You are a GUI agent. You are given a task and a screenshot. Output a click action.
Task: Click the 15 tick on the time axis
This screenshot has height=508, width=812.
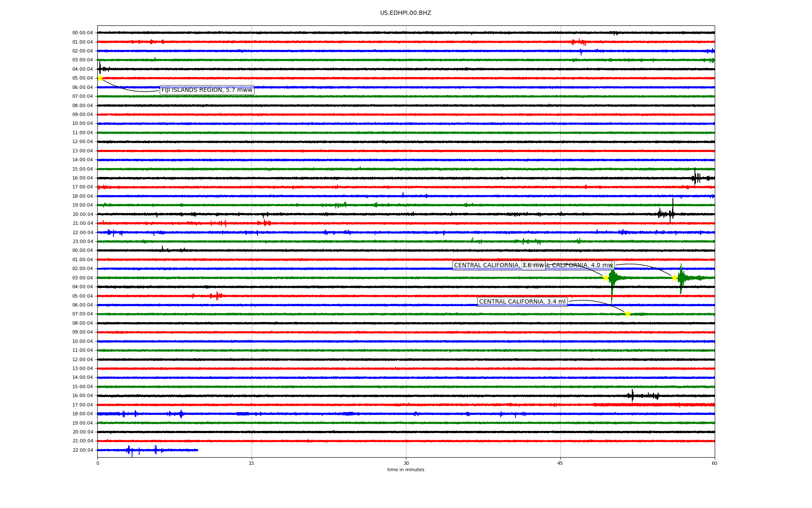252,463
